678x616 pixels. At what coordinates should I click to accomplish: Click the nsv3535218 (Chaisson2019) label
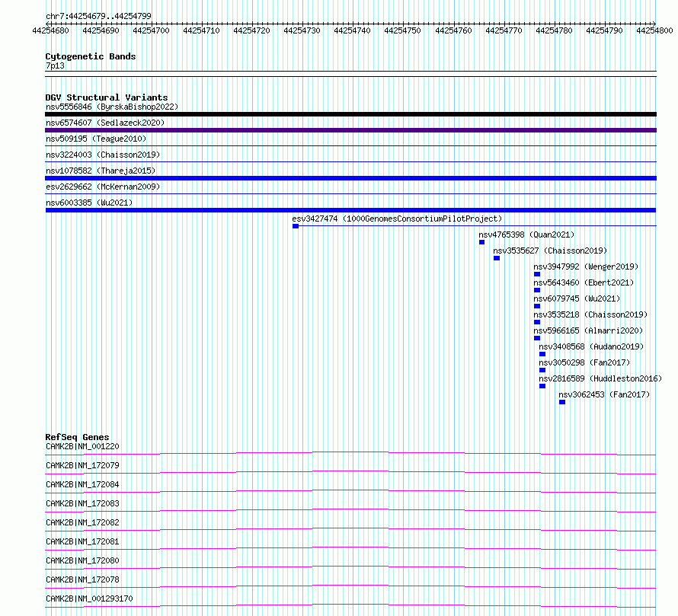click(x=590, y=314)
